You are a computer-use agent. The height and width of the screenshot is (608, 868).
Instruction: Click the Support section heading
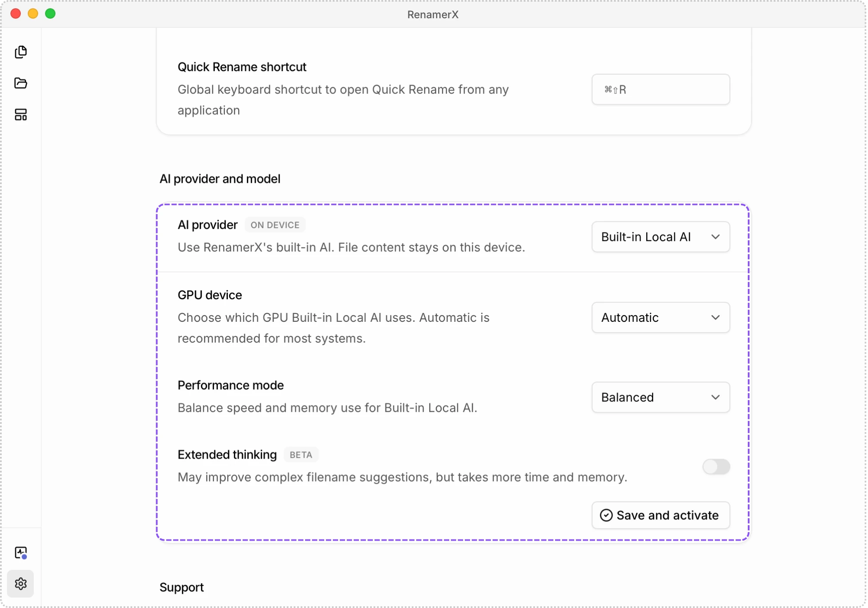tap(181, 587)
